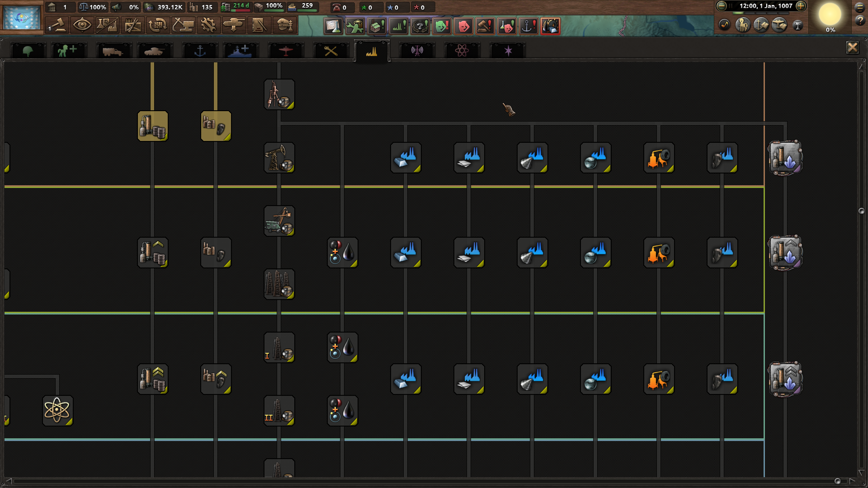868x488 pixels.
Task: Open the production wrench-and-gear icon
Action: (208, 25)
